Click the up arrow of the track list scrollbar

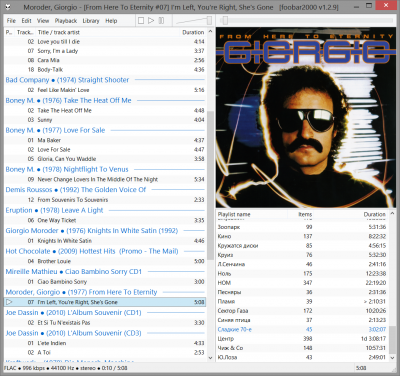[x=210, y=31]
